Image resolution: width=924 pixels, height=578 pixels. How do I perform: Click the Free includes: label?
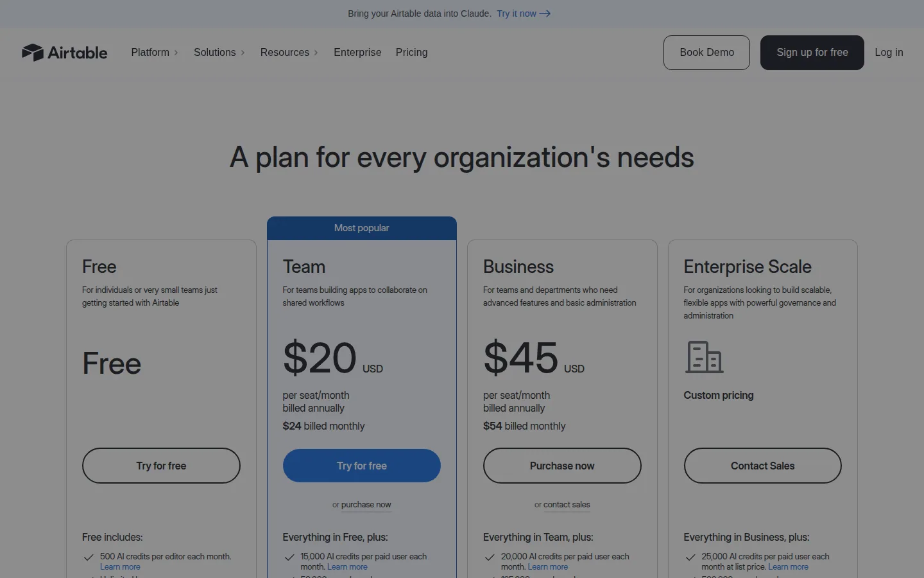pos(112,537)
